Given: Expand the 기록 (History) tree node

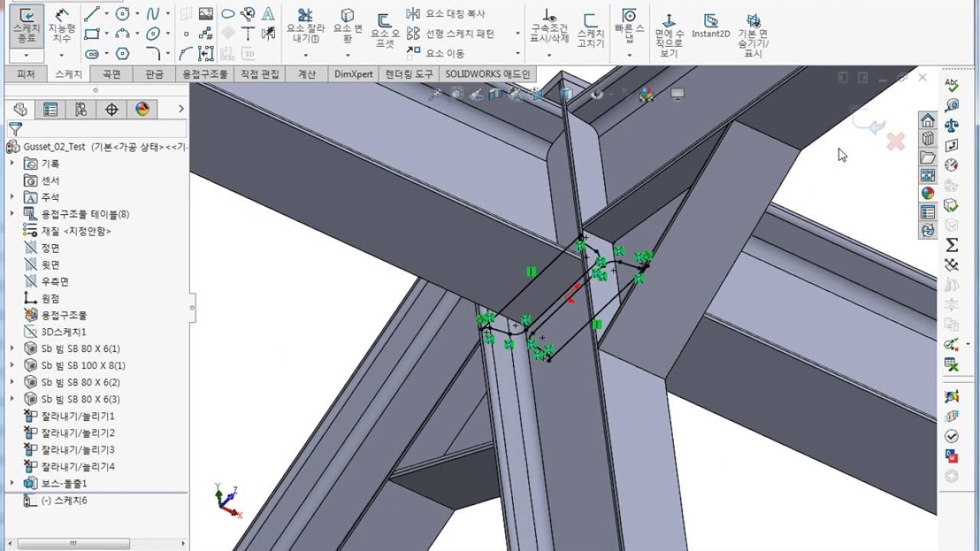Looking at the screenshot, I should pyautogui.click(x=12, y=164).
